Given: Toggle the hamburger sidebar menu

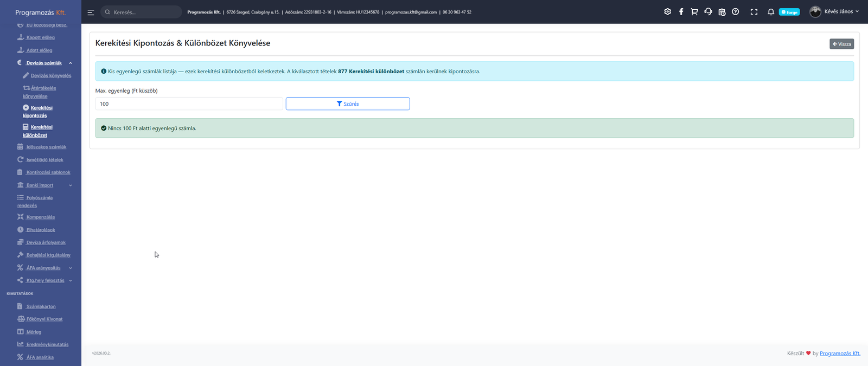Looking at the screenshot, I should [x=91, y=12].
